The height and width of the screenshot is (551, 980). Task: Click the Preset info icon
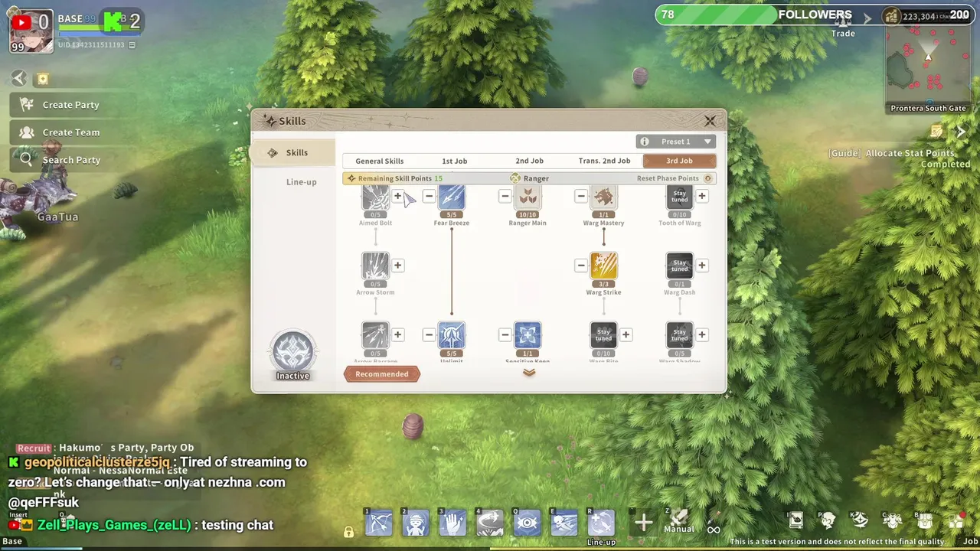[645, 142]
